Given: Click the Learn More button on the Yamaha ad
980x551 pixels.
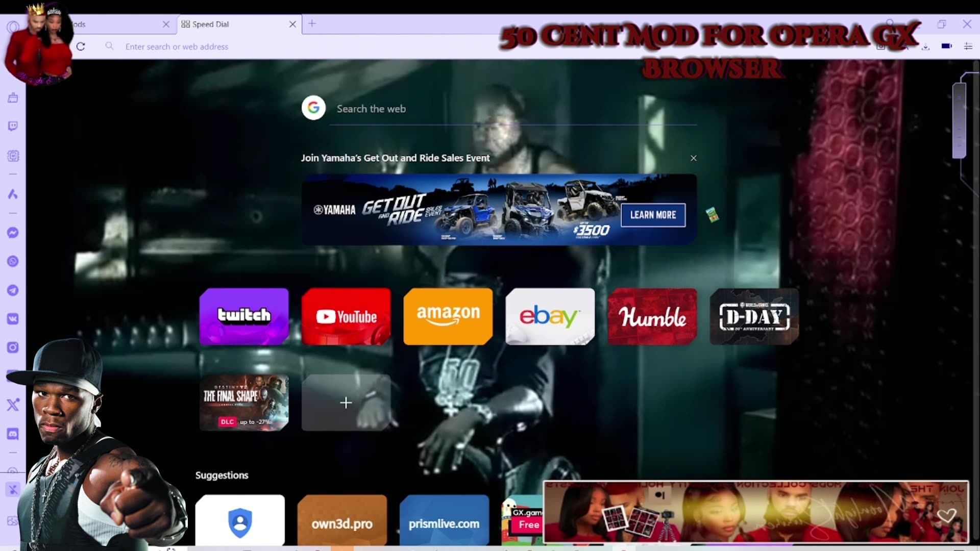Looking at the screenshot, I should pos(653,215).
